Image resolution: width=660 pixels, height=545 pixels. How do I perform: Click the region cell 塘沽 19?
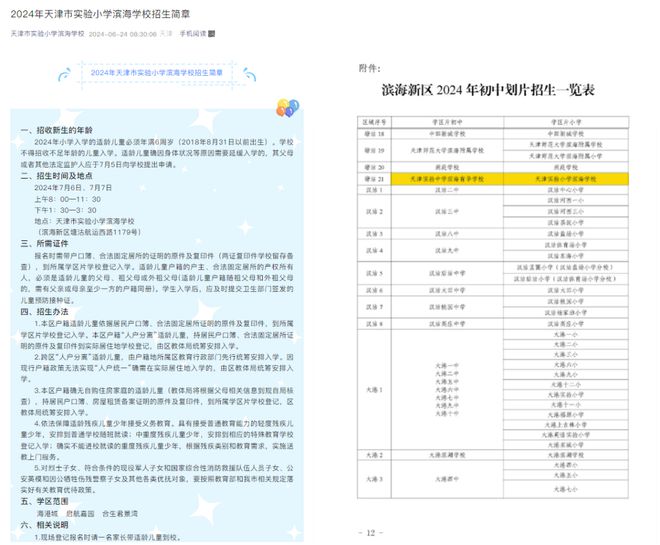374,150
